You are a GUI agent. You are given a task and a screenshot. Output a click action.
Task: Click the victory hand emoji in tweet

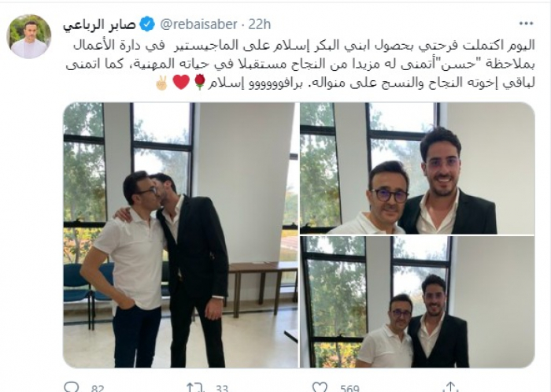click(162, 83)
